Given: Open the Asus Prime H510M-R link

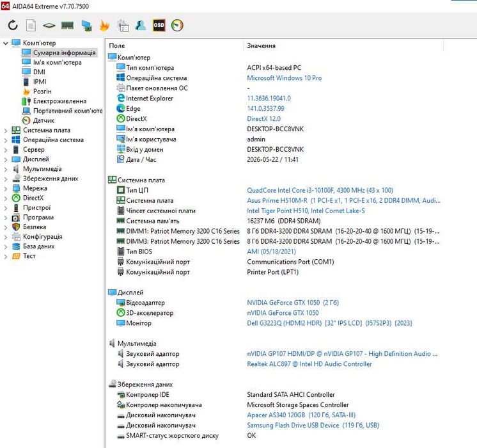Looking at the screenshot, I should 344,201.
